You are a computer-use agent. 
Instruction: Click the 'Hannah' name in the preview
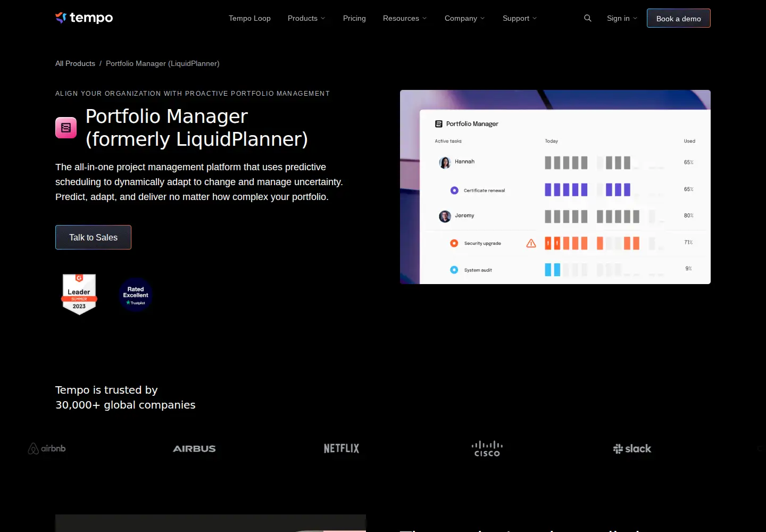click(x=464, y=162)
